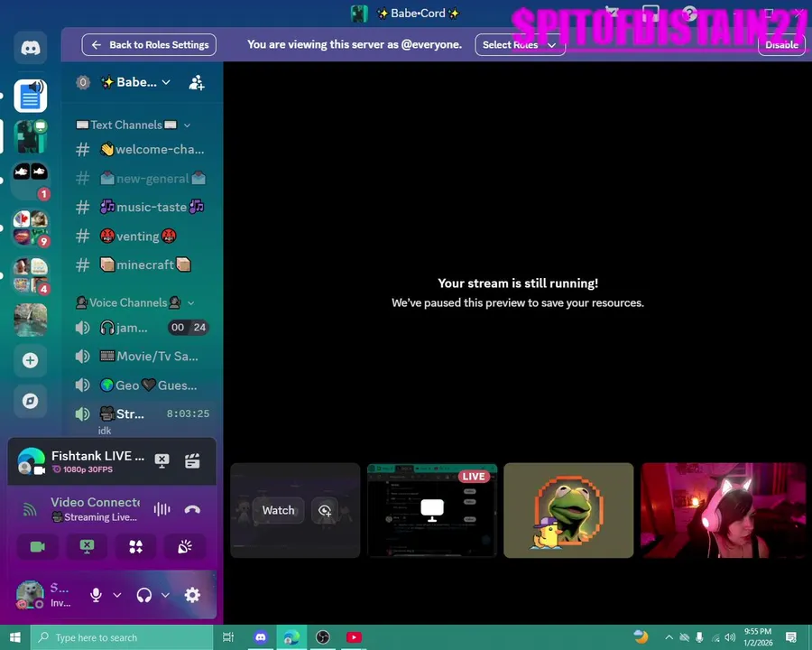Open User Settings gear icon

click(192, 595)
